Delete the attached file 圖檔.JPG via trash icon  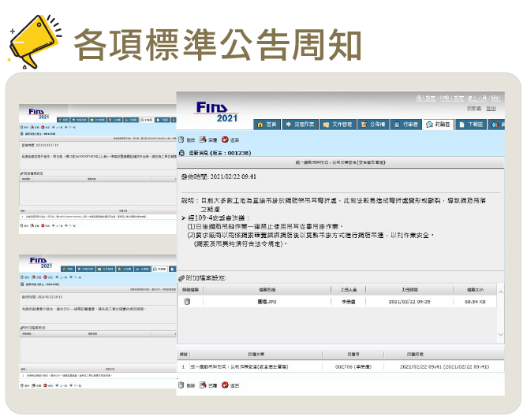point(187,301)
